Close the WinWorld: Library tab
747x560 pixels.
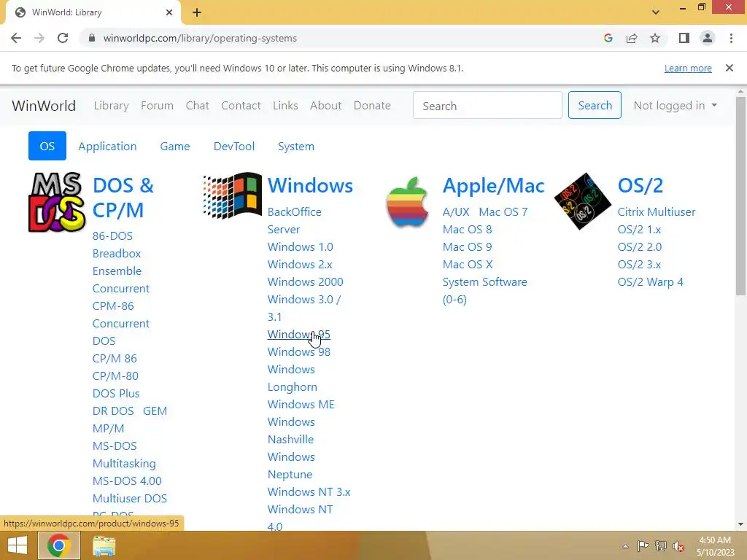[169, 12]
